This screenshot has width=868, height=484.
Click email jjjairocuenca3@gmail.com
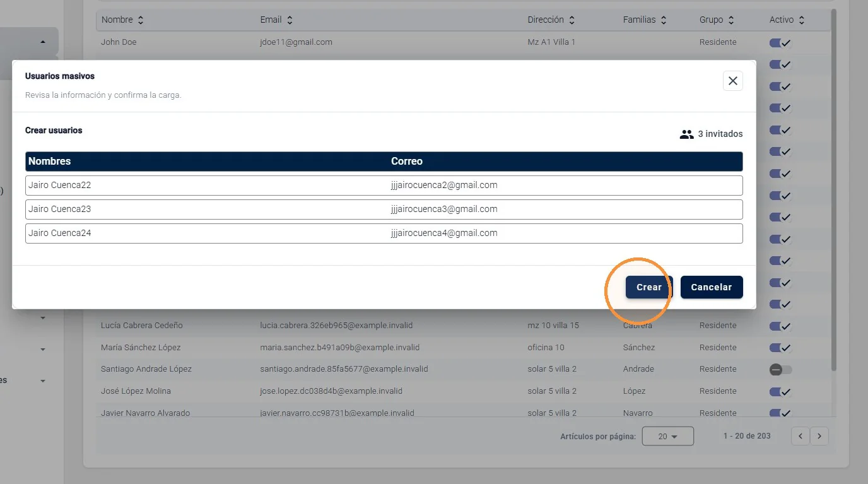tap(444, 210)
